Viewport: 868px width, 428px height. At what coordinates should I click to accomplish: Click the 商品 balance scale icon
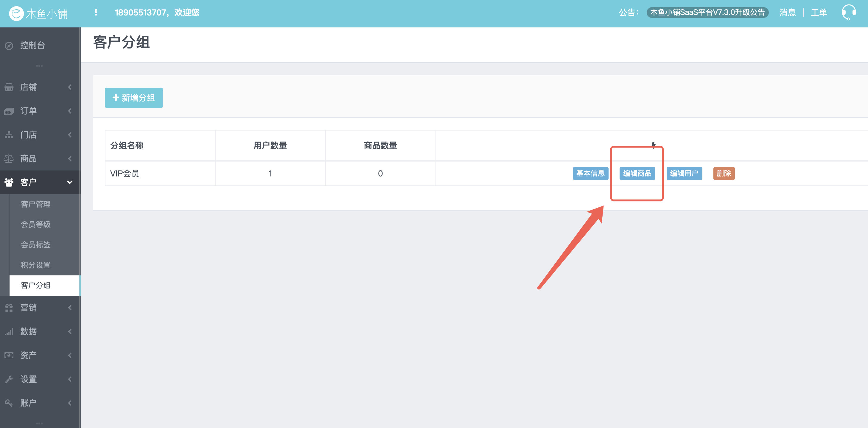click(9, 159)
